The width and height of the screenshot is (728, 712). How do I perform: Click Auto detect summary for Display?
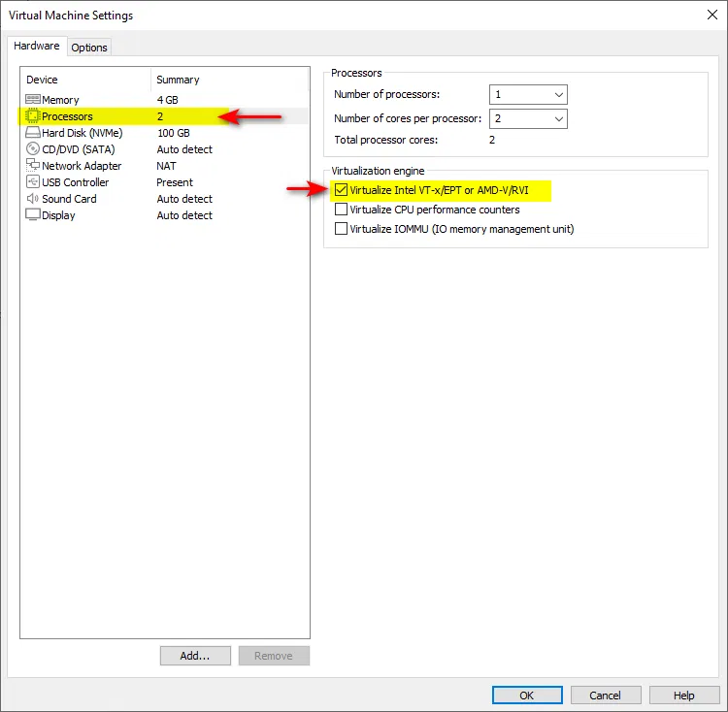tap(184, 215)
